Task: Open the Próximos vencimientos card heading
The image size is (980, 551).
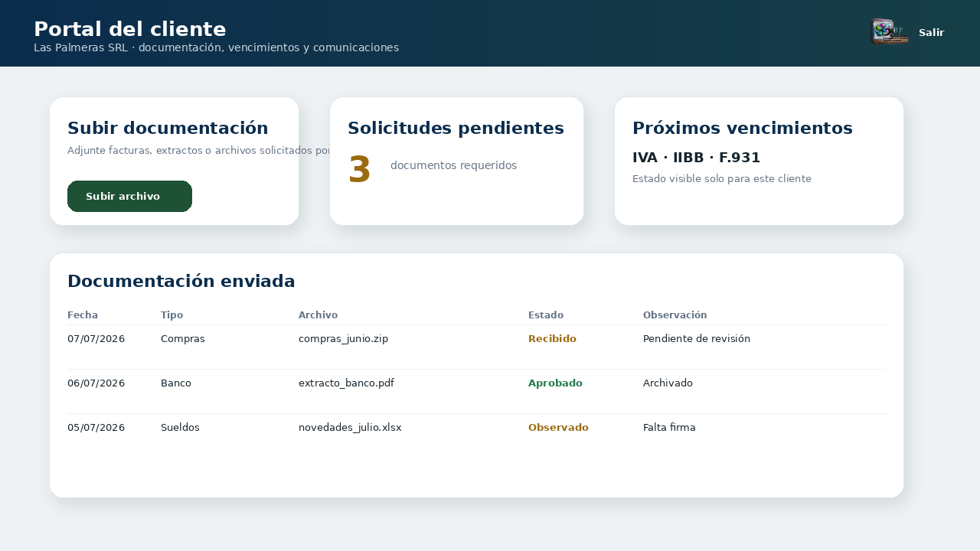Action: click(x=743, y=128)
